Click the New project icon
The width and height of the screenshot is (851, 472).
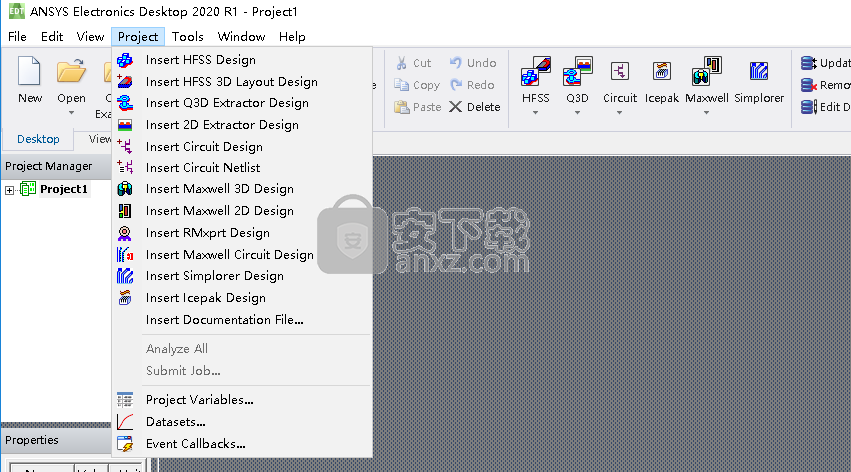point(29,71)
